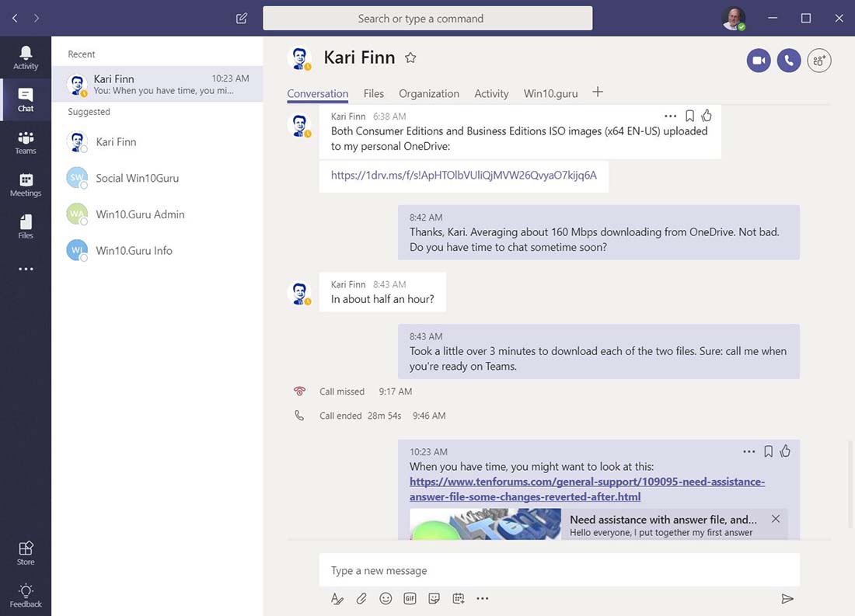Open the tenforums answer file link
The height and width of the screenshot is (616, 855).
click(587, 489)
